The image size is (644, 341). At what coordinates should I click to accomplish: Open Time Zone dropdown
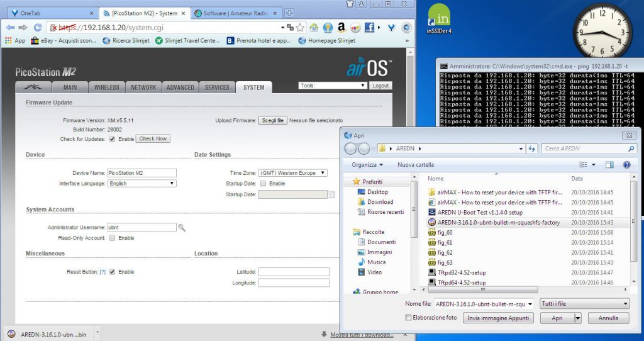click(x=293, y=173)
